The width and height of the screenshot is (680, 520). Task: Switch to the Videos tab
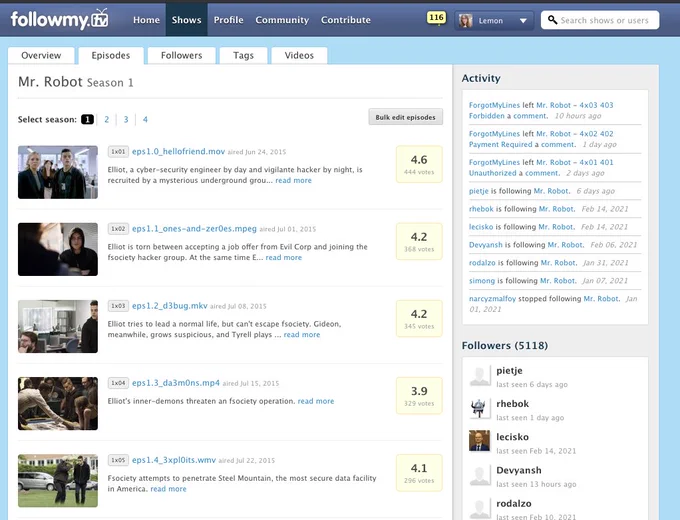pos(299,56)
